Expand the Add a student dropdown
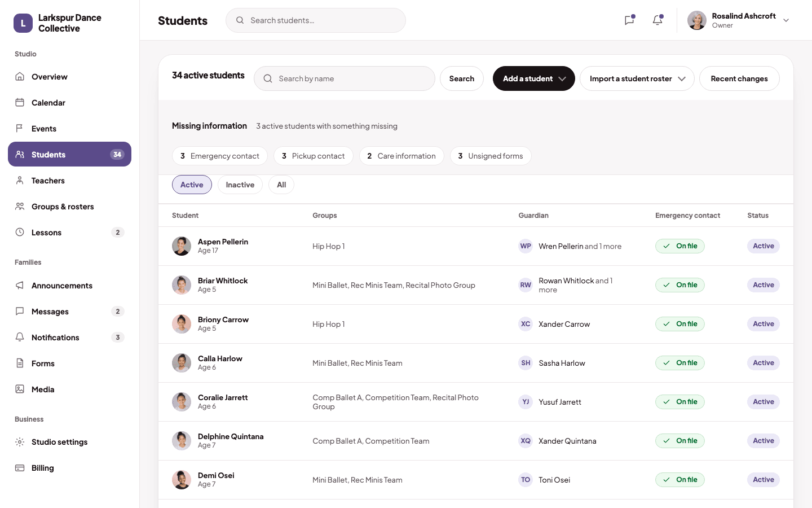 pos(534,78)
